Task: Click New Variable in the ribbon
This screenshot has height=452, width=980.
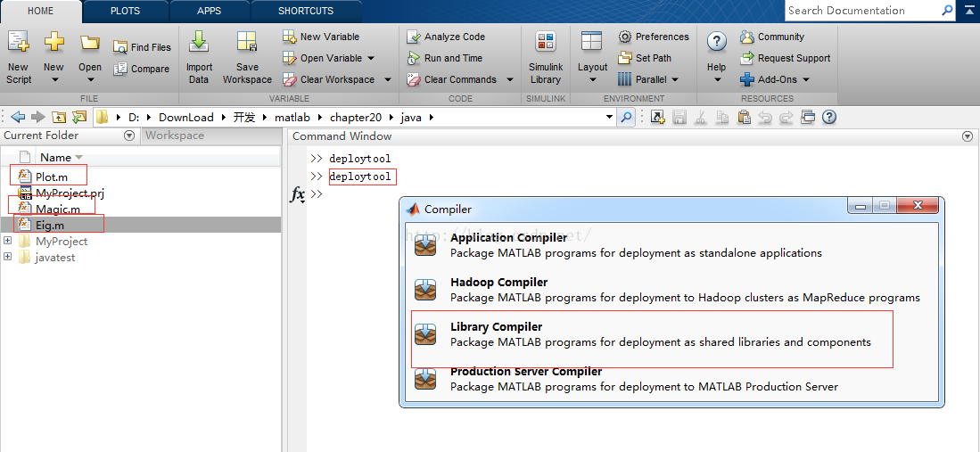Action: pos(321,37)
